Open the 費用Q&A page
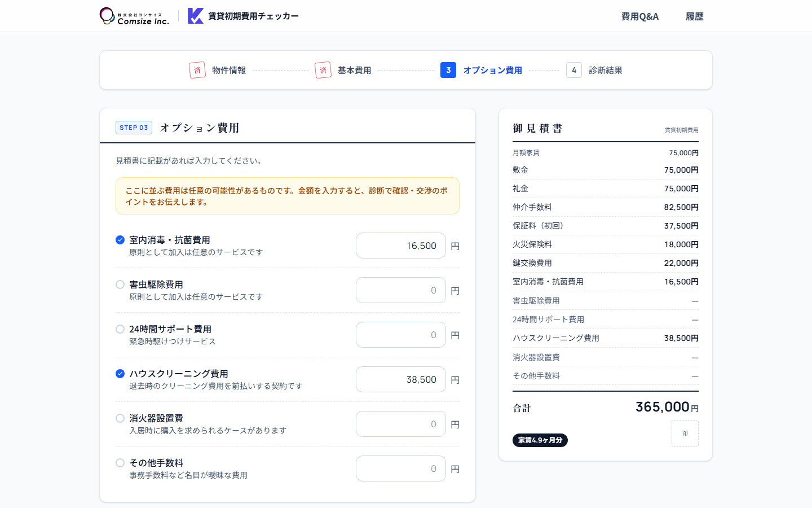 click(640, 16)
